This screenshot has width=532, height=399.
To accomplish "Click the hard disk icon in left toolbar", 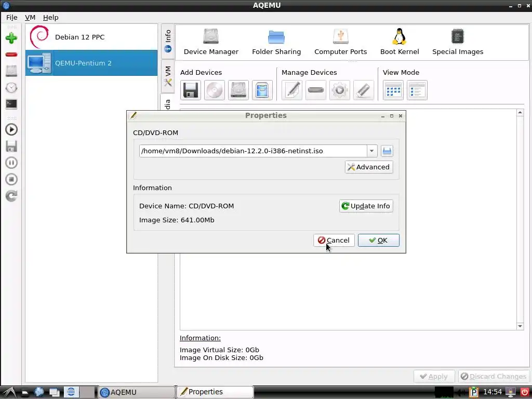I will (11, 71).
